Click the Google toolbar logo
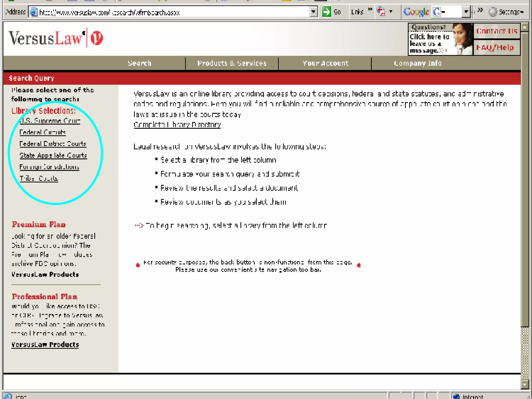The width and height of the screenshot is (532, 399). click(x=416, y=12)
